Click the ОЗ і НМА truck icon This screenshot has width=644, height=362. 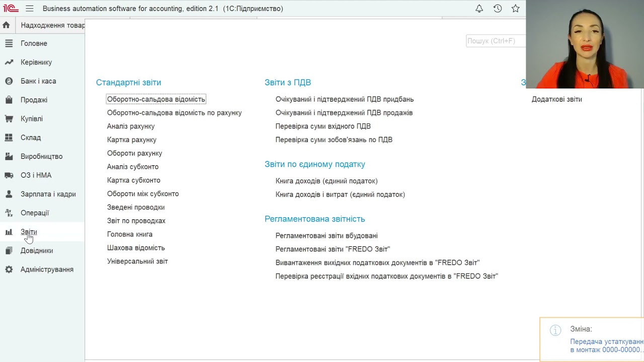(x=9, y=175)
